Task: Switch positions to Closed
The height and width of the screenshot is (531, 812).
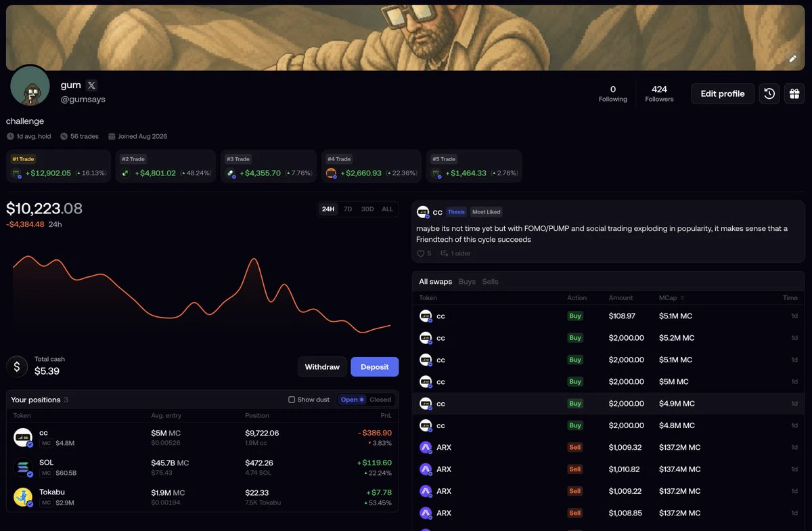Action: [380, 400]
